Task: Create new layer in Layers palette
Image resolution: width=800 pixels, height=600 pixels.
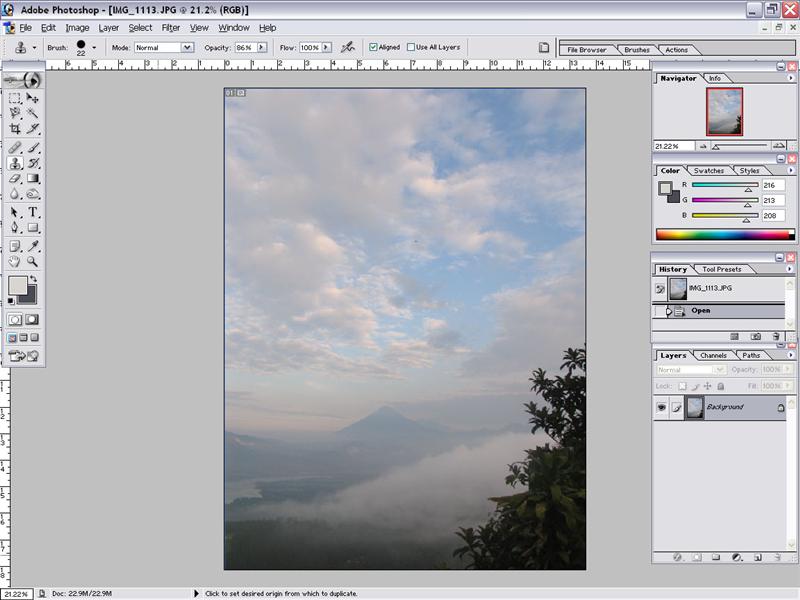Action: coord(757,557)
